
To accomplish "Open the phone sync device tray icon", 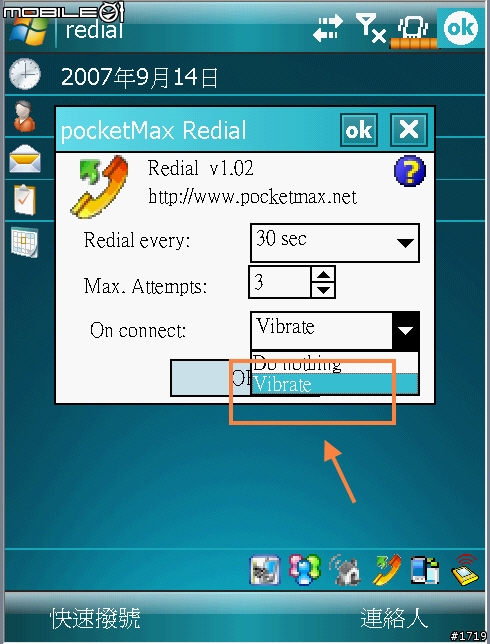I will [x=425, y=570].
